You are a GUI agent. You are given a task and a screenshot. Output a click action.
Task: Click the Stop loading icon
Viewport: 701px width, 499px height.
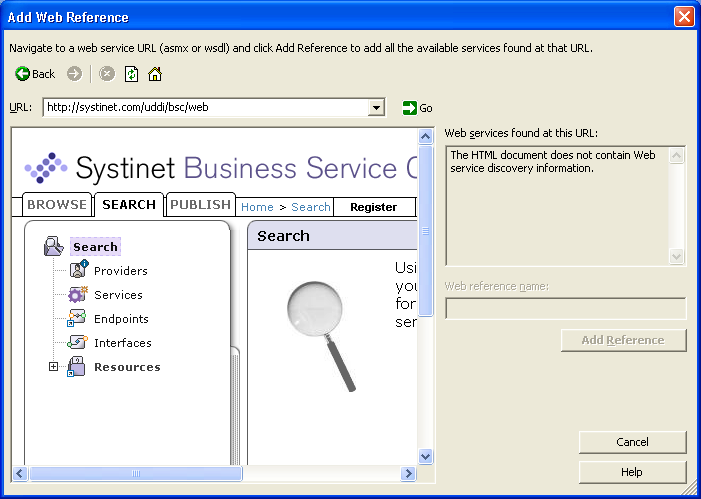(107, 74)
